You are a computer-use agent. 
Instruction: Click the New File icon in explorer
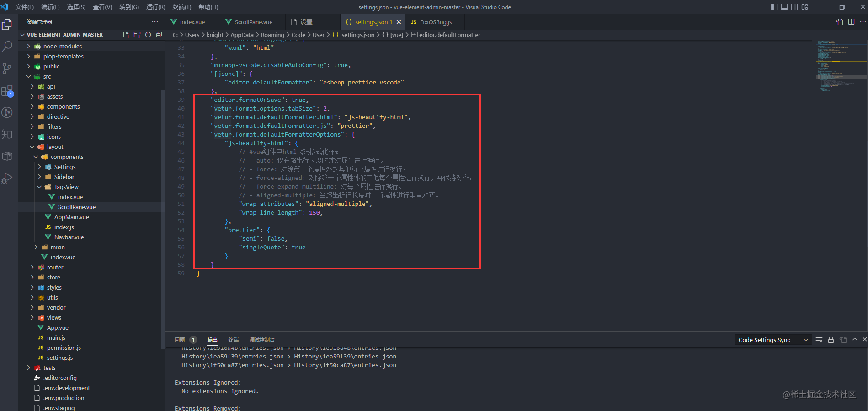(126, 35)
